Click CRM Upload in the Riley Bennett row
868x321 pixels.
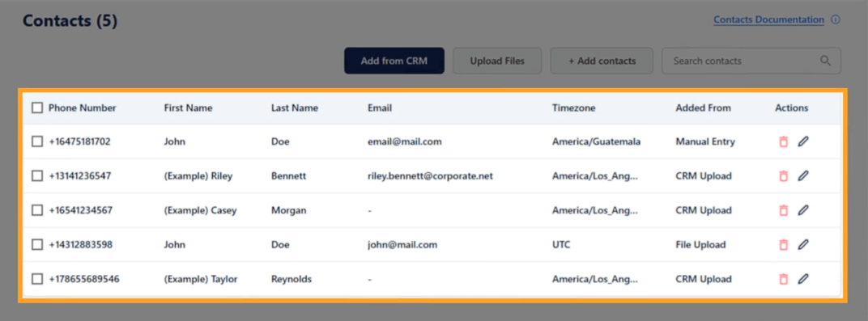coord(704,175)
